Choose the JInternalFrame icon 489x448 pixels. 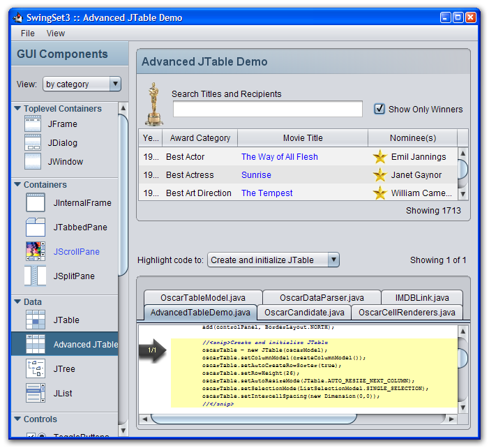[35, 203]
